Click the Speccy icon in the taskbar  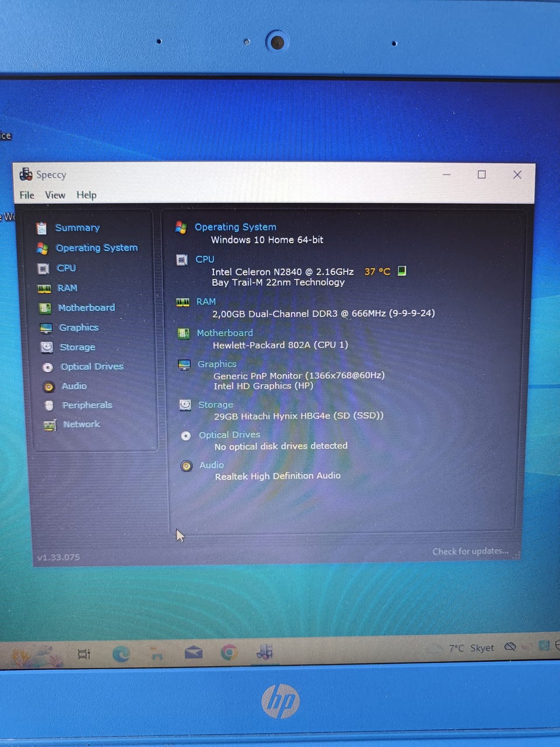pyautogui.click(x=265, y=652)
